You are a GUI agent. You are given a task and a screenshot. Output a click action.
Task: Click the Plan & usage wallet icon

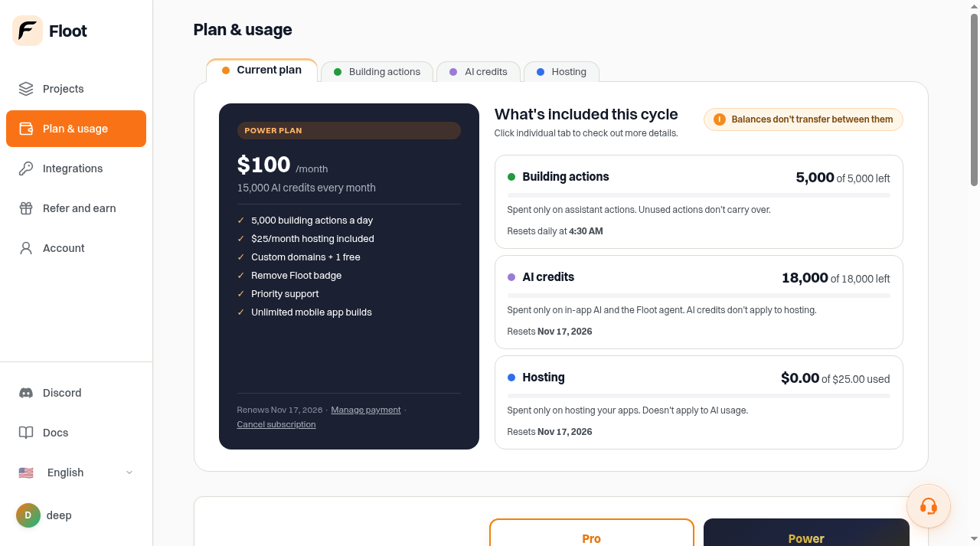click(26, 129)
